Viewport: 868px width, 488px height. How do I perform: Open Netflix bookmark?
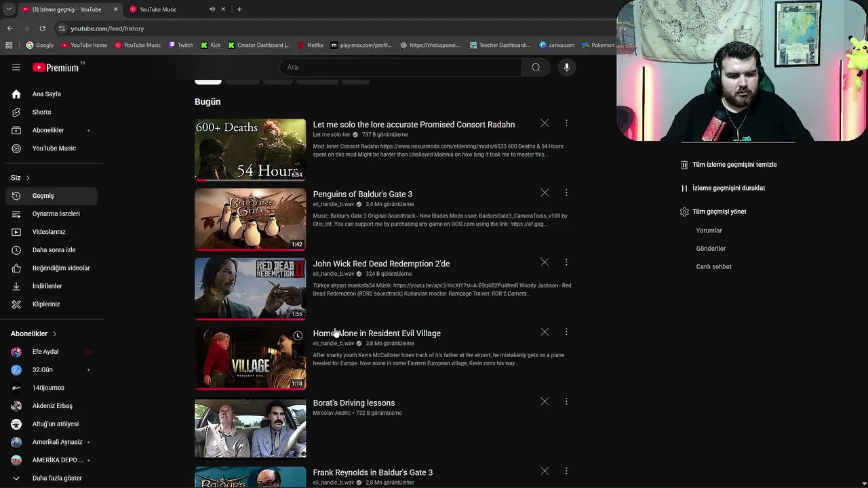point(311,45)
